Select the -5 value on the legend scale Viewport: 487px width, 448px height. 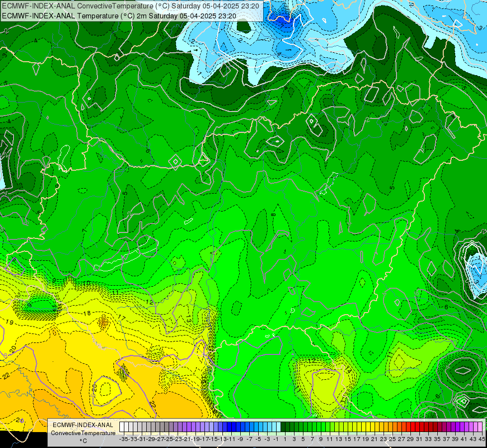point(258,439)
